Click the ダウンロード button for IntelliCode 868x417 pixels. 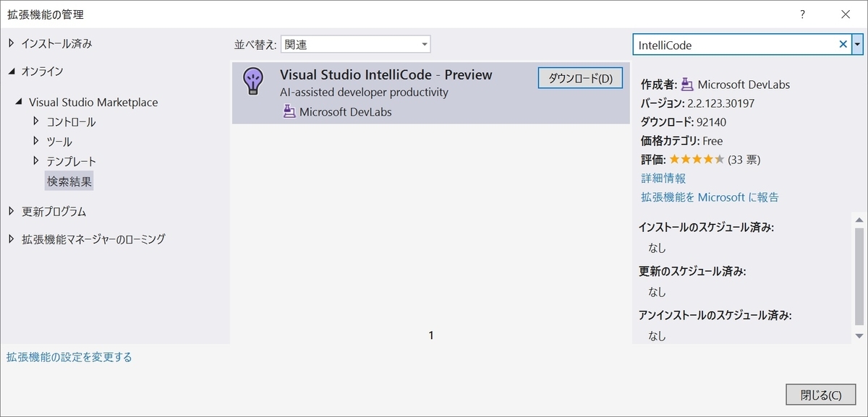pyautogui.click(x=580, y=77)
